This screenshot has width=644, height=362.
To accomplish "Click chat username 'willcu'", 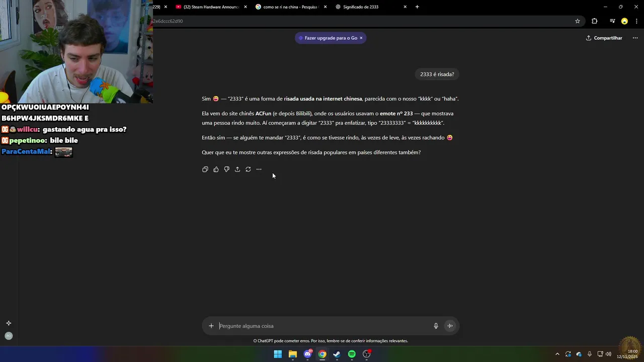I will [x=28, y=130].
